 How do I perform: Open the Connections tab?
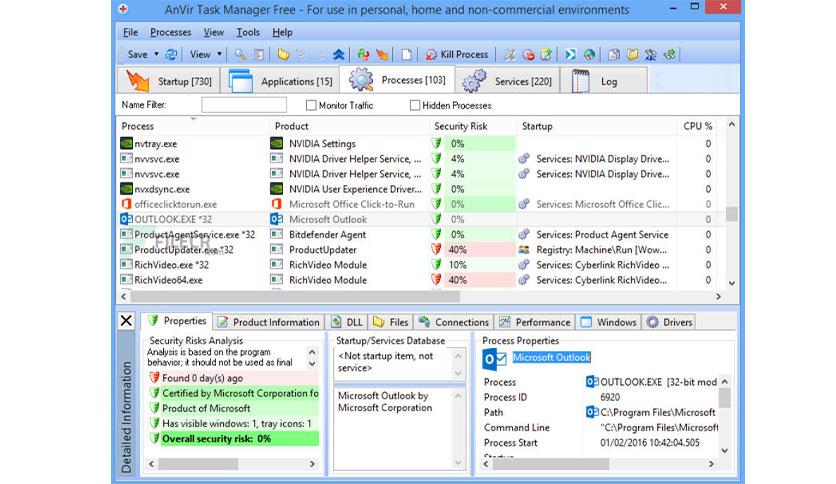(453, 322)
